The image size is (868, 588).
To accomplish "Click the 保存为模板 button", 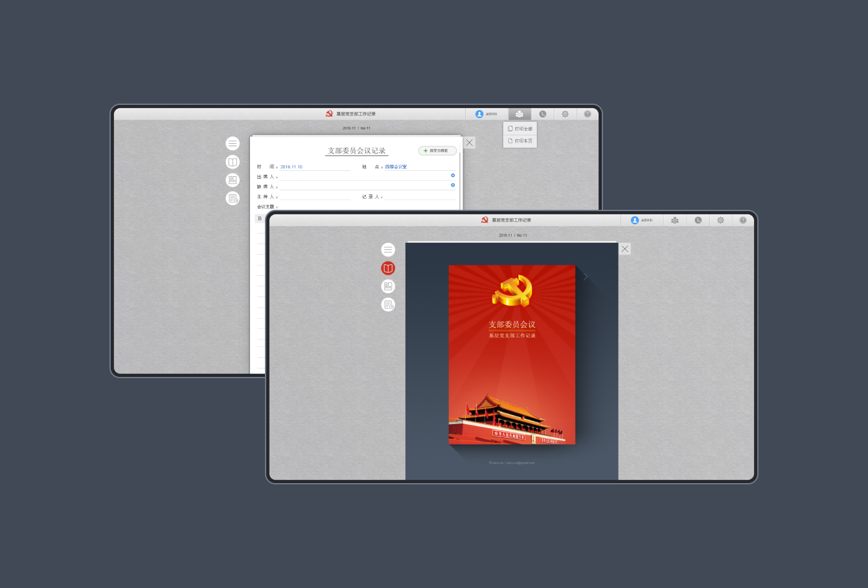I will point(437,150).
